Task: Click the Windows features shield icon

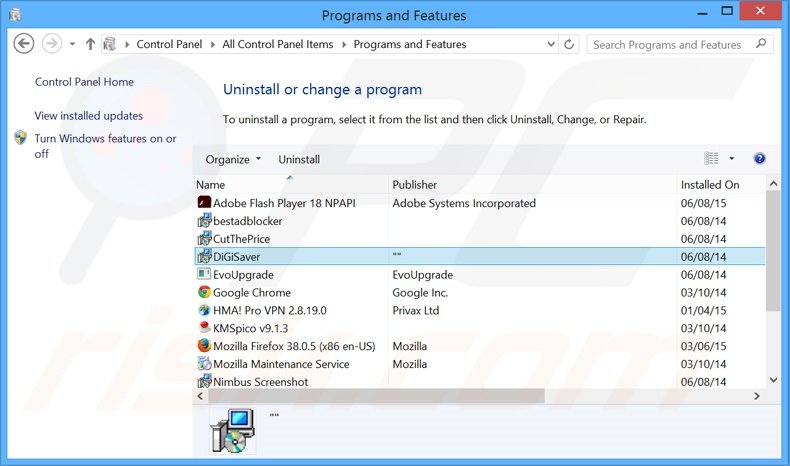Action: tap(21, 138)
